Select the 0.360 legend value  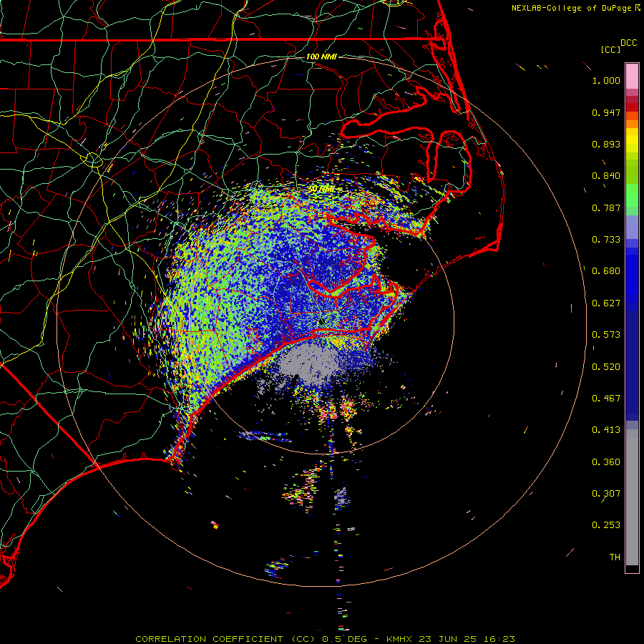[606, 462]
